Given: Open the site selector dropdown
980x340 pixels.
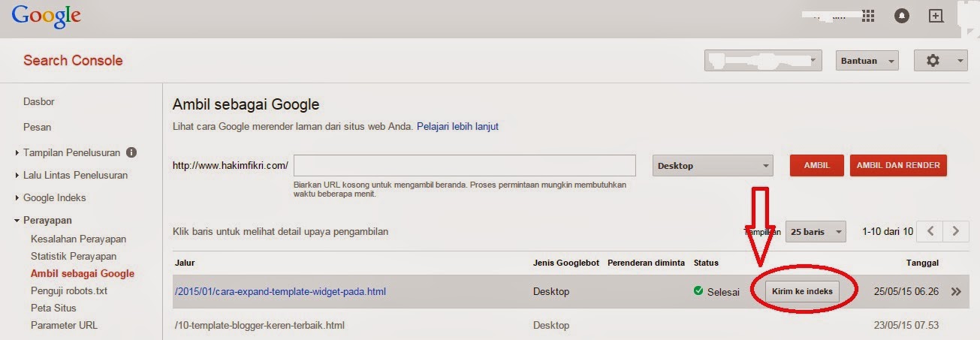Looking at the screenshot, I should click(763, 61).
